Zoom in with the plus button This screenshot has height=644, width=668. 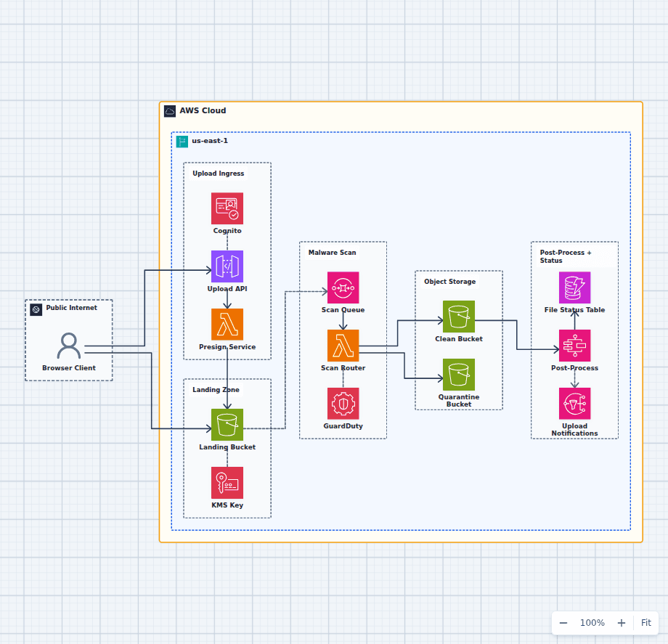(x=622, y=623)
